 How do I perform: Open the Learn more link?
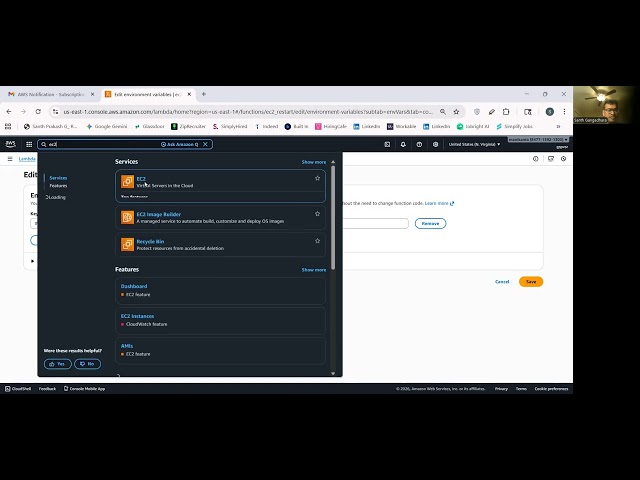click(439, 203)
